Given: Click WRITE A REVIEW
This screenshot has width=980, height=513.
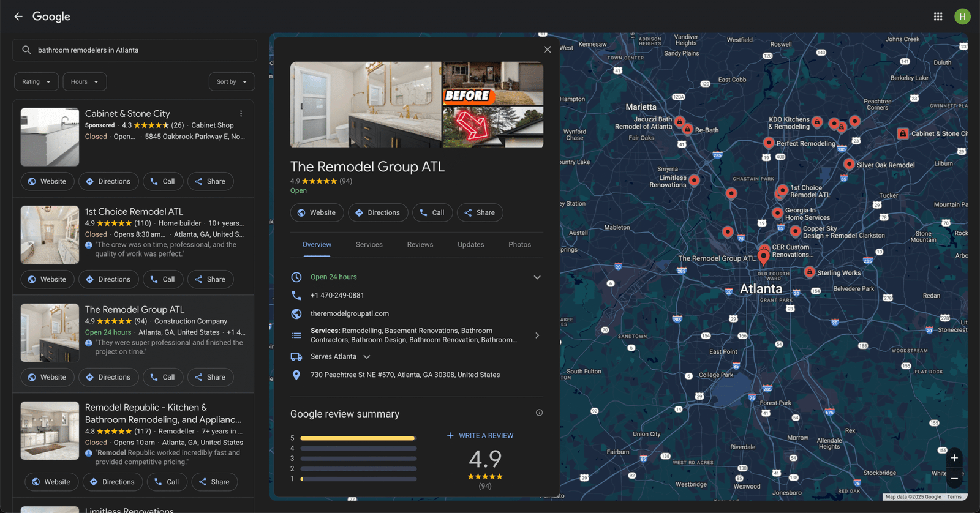Looking at the screenshot, I should coord(480,436).
